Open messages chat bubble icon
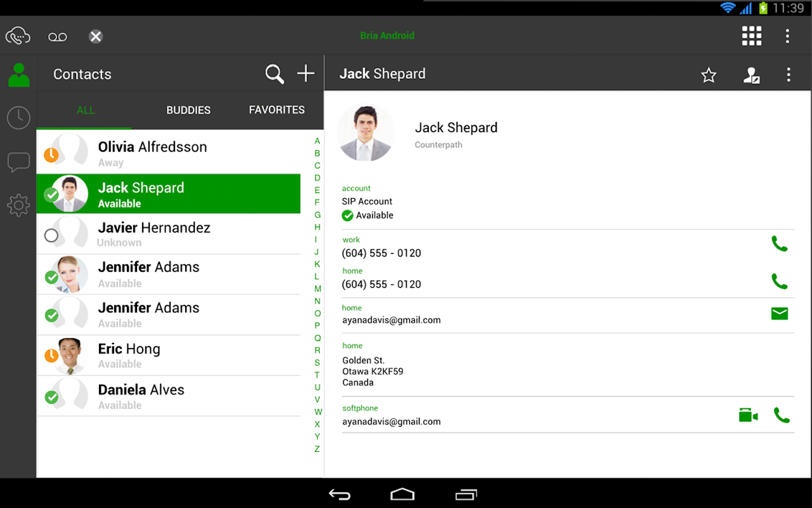This screenshot has width=812, height=508. pyautogui.click(x=18, y=162)
